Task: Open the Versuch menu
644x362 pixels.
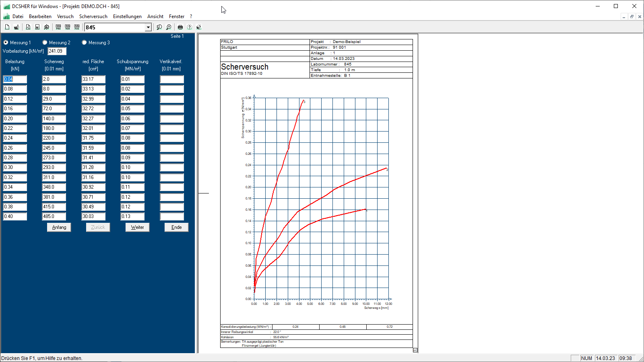Action: pyautogui.click(x=65, y=16)
